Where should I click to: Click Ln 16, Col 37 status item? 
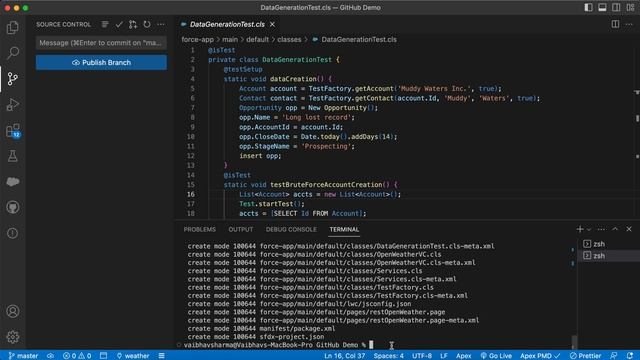click(344, 356)
